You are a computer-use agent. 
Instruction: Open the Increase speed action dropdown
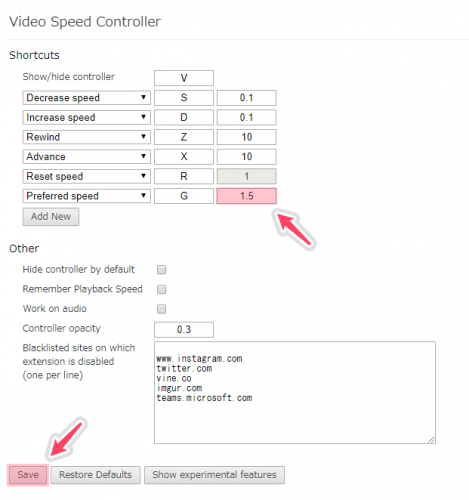point(86,117)
